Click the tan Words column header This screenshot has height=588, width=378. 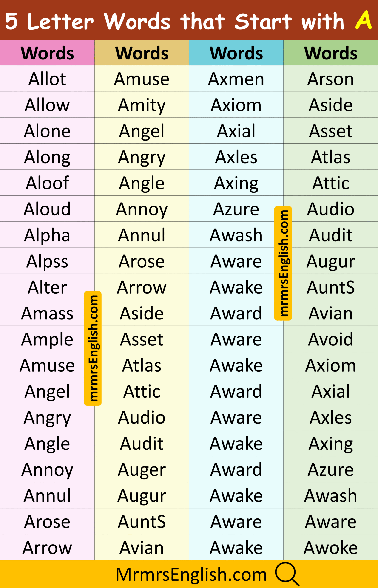click(142, 53)
